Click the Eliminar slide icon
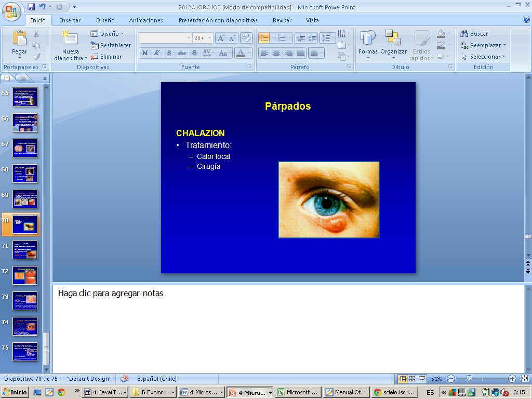532x399 pixels. (x=107, y=57)
